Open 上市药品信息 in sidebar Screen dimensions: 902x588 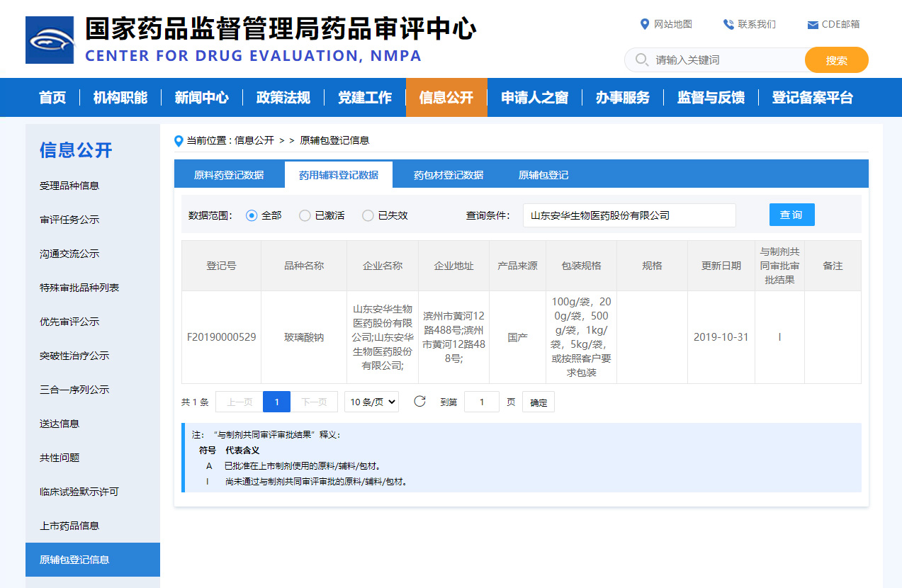click(69, 526)
